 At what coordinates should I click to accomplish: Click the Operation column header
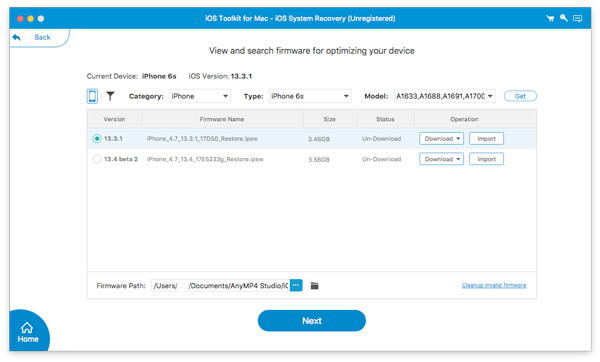(x=464, y=119)
